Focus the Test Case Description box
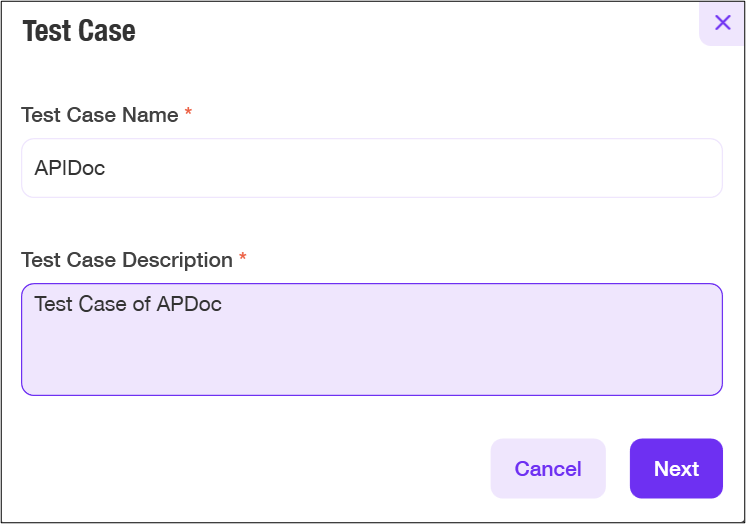 [x=371, y=339]
